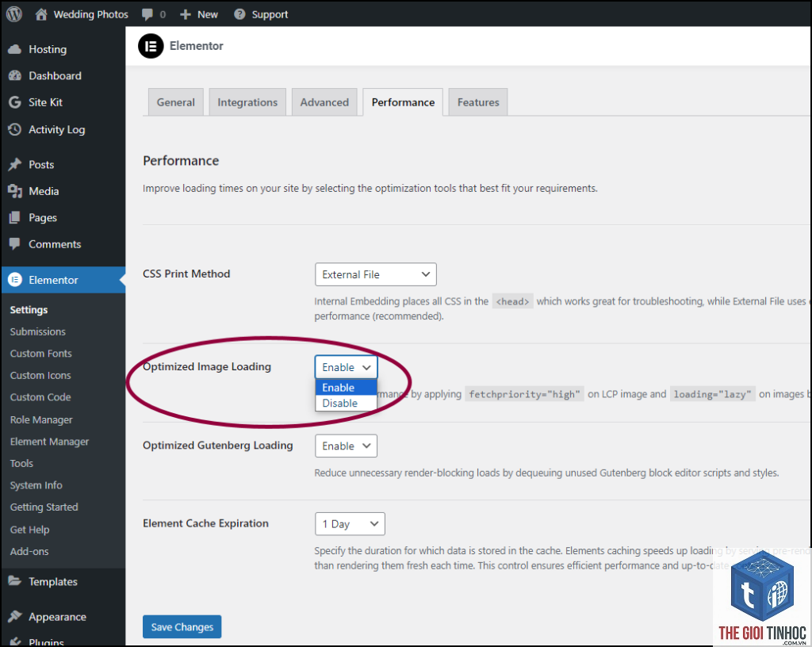This screenshot has height=647, width=812.
Task: Open the System Info submenu link
Action: click(x=36, y=485)
